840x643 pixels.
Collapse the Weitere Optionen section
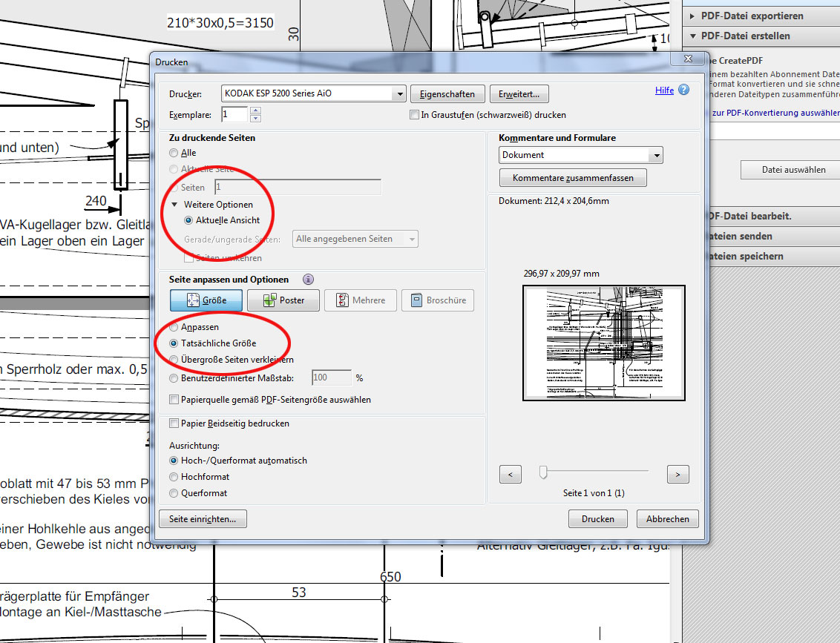point(174,205)
